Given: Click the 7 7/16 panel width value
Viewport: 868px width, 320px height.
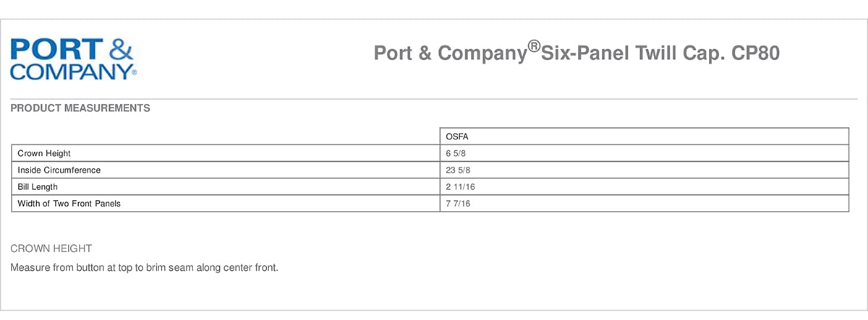Looking at the screenshot, I should (459, 204).
